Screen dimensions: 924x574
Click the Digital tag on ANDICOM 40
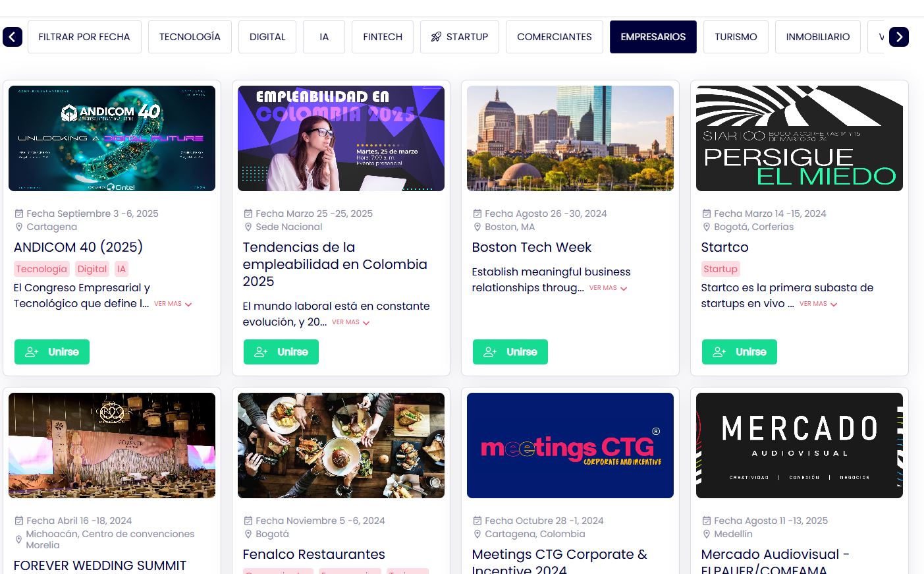(x=92, y=269)
